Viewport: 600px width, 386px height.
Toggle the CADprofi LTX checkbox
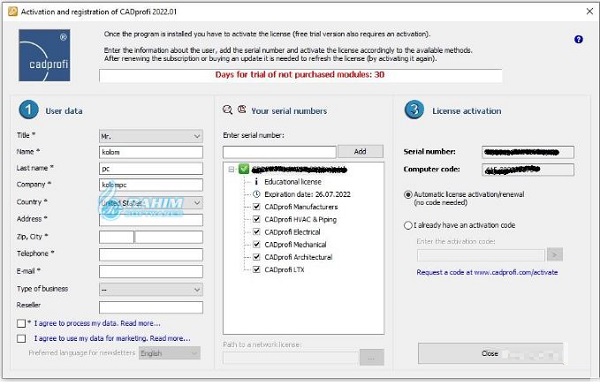pyautogui.click(x=257, y=269)
